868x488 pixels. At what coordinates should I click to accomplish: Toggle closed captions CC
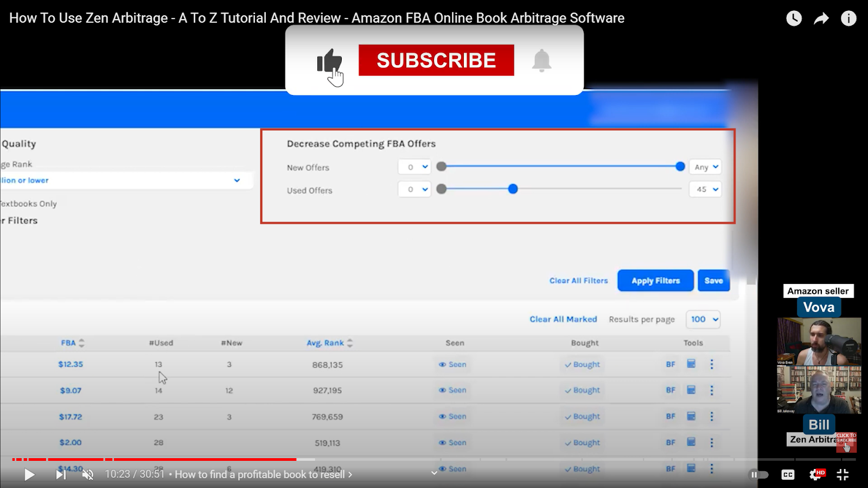point(788,475)
